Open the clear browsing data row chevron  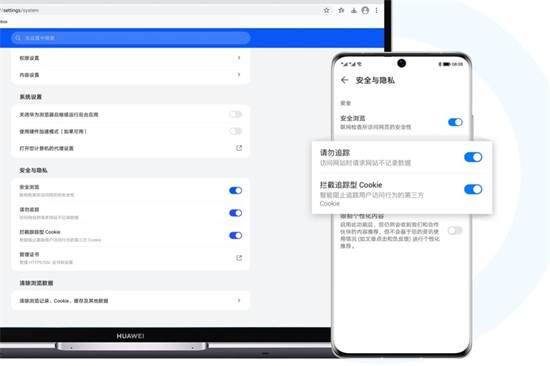point(239,300)
